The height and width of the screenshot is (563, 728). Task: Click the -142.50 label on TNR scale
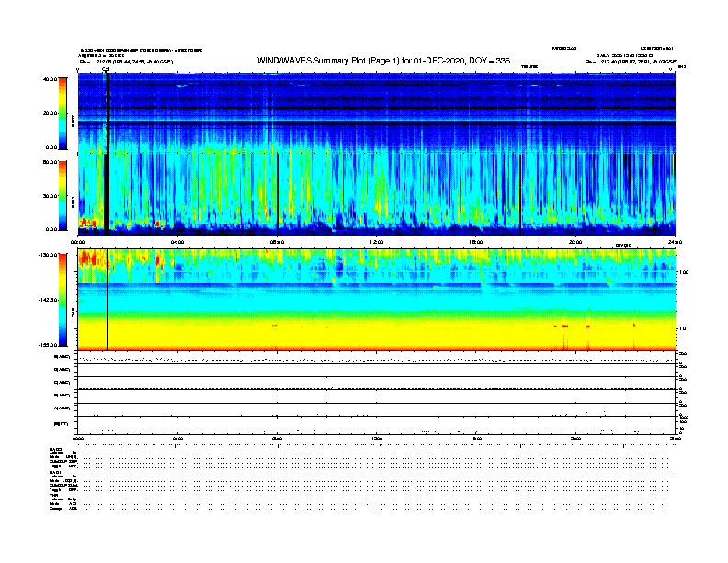48,300
